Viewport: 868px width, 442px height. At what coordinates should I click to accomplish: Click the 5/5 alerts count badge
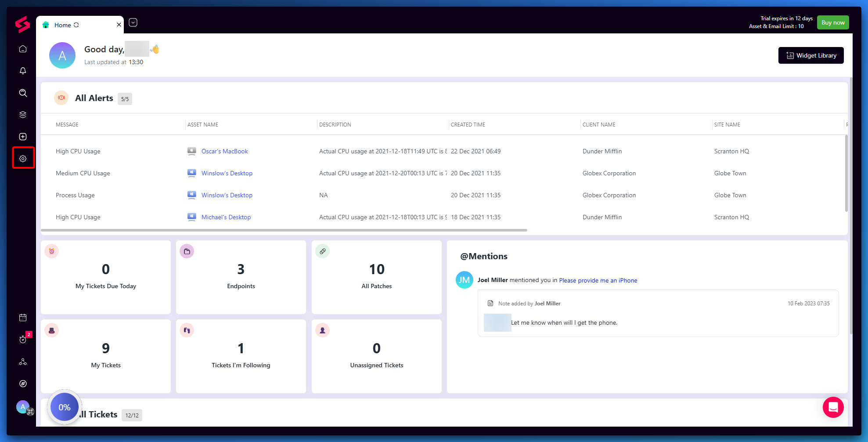tap(125, 99)
